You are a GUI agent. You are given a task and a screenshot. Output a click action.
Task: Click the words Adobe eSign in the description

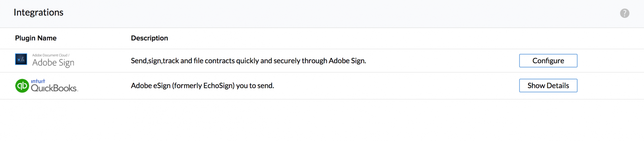[x=150, y=86]
